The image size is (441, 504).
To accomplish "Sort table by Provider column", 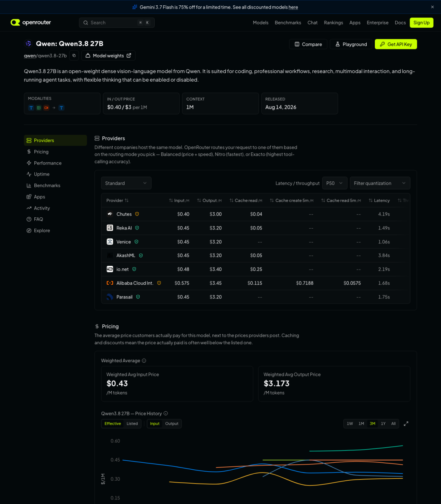I will [x=118, y=201].
